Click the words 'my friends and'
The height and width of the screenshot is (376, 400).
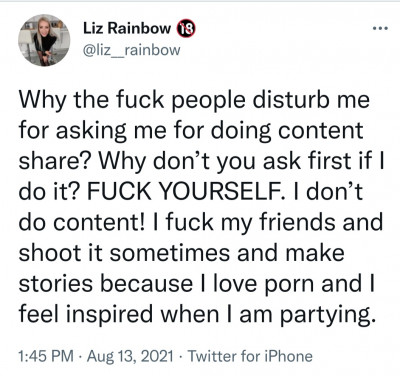(x=302, y=222)
